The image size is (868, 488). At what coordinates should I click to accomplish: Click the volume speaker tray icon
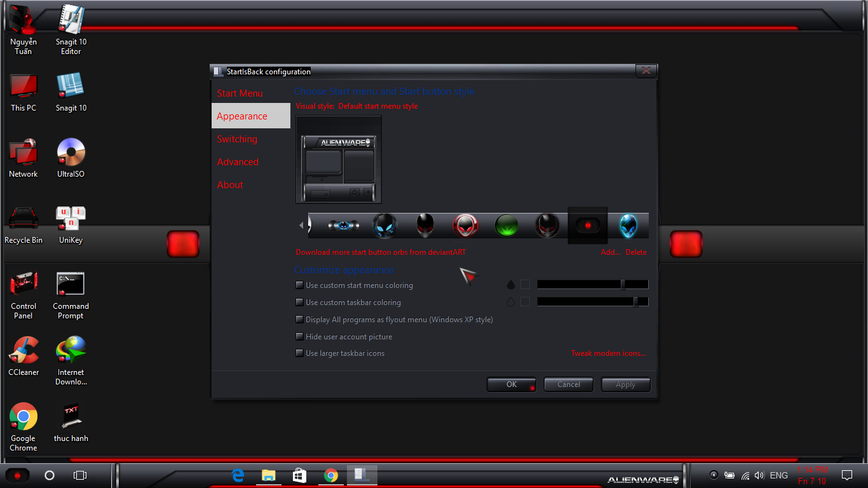pos(759,475)
